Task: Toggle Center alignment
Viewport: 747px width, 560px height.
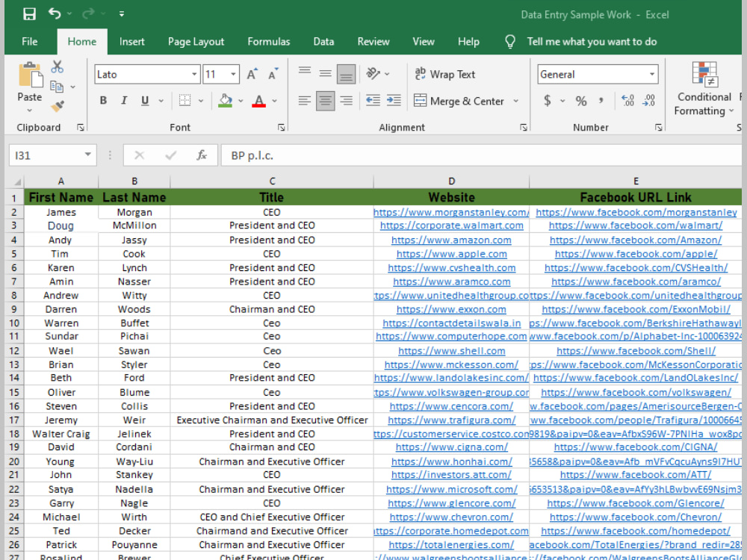Action: [x=326, y=101]
